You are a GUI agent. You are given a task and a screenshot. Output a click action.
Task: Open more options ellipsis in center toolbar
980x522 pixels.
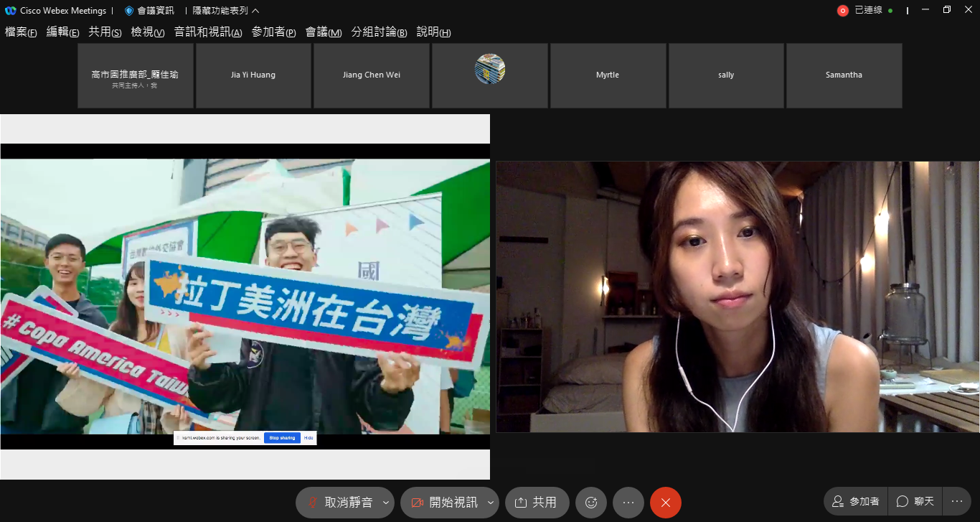click(x=628, y=503)
